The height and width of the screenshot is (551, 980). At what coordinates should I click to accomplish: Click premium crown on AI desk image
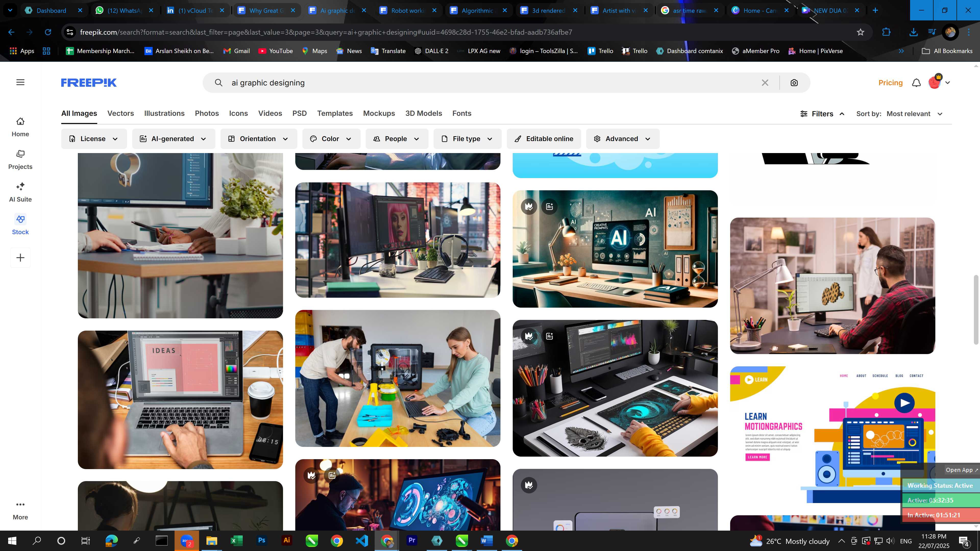[x=529, y=206]
